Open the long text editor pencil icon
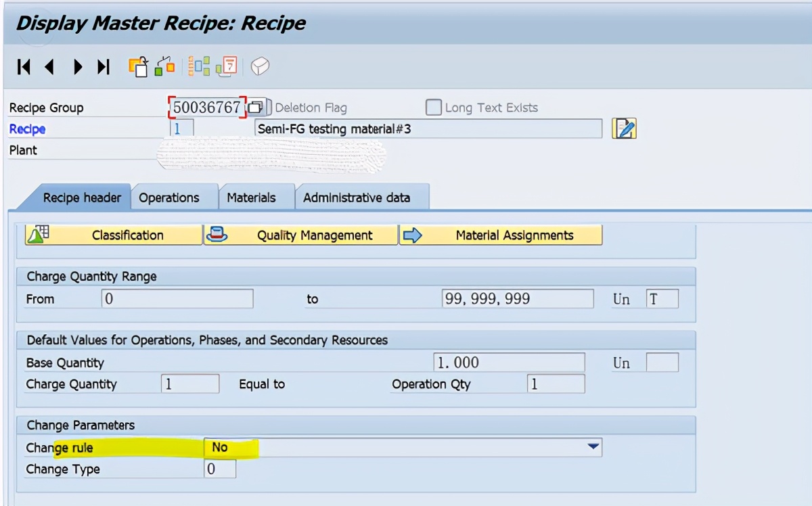 [x=623, y=128]
